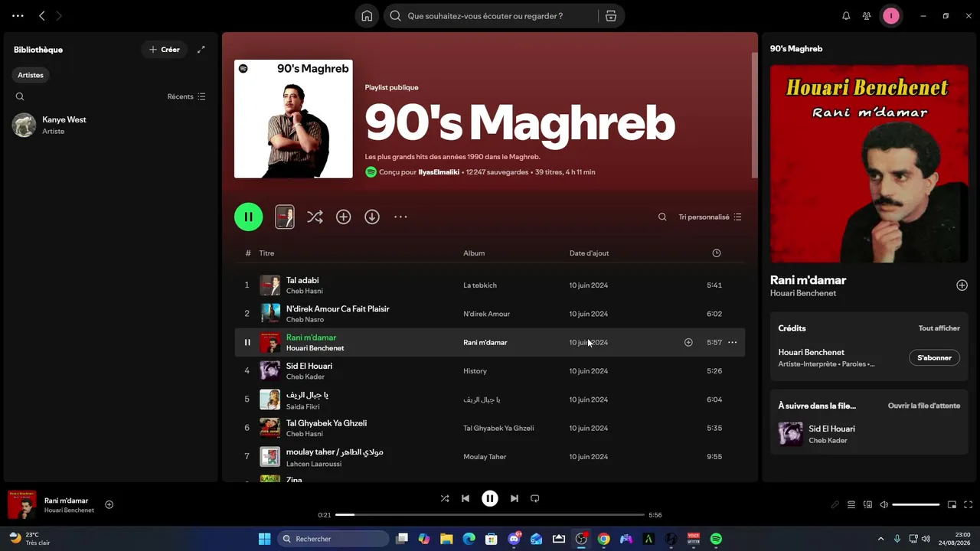Open the miniplayer

(952, 505)
